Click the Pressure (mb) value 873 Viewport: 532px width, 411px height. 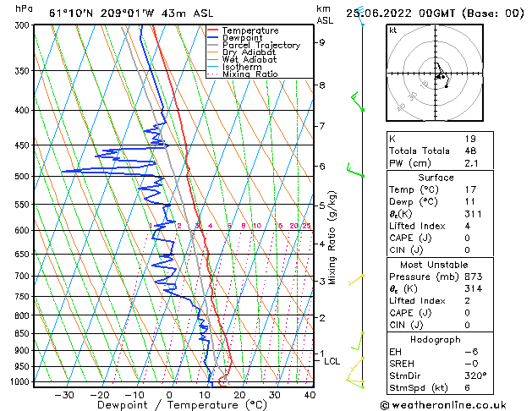pos(474,277)
